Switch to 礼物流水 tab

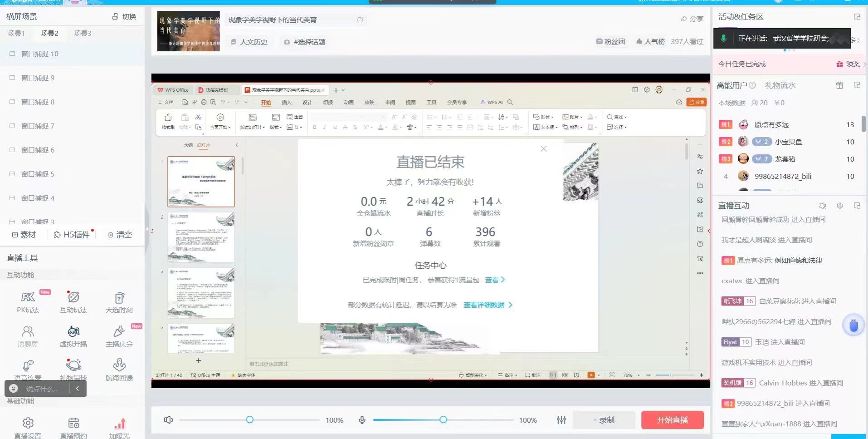(780, 85)
